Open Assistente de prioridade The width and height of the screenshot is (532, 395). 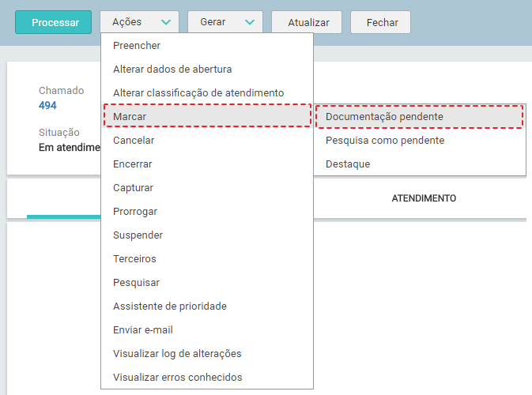coord(207,307)
